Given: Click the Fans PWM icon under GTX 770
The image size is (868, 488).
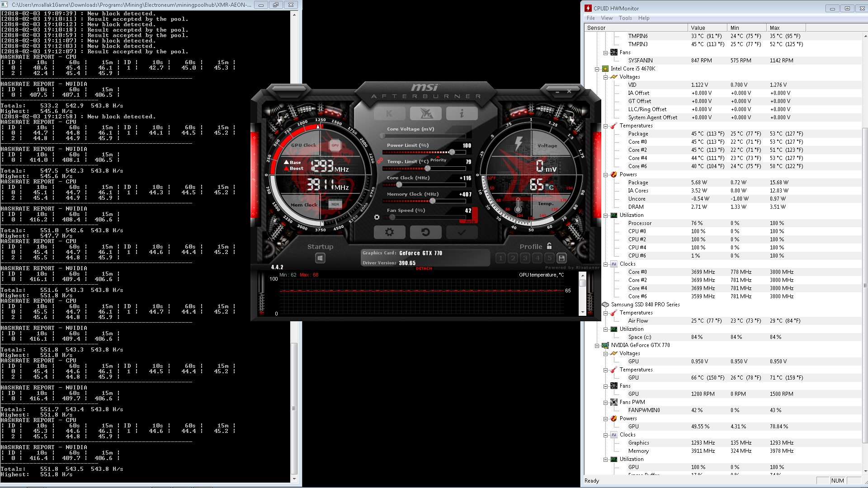Looking at the screenshot, I should (x=614, y=402).
